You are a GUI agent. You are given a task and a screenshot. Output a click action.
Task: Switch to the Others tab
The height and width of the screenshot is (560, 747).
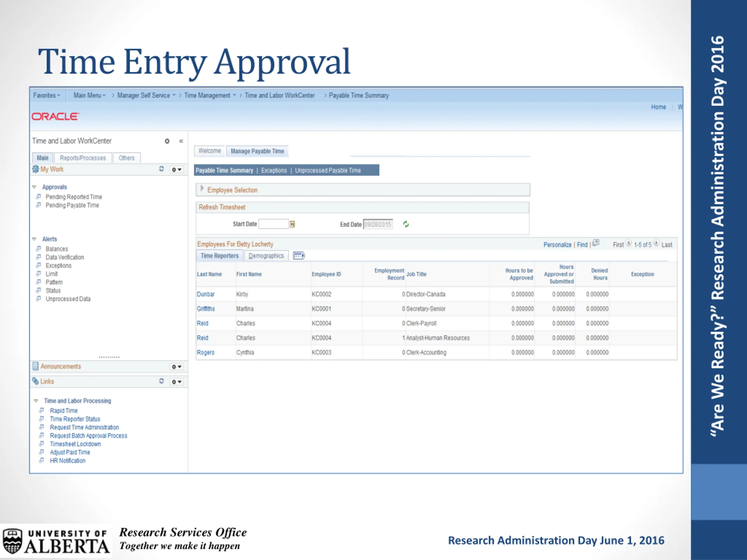click(x=127, y=158)
